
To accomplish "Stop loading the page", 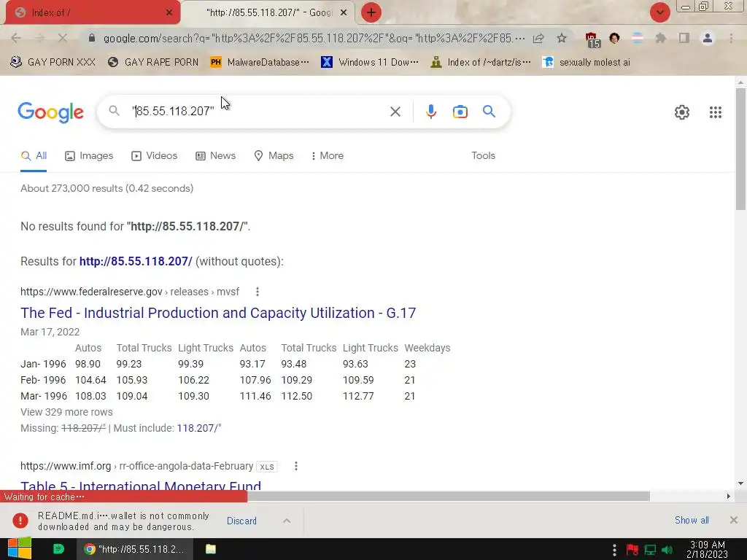I will 63,38.
